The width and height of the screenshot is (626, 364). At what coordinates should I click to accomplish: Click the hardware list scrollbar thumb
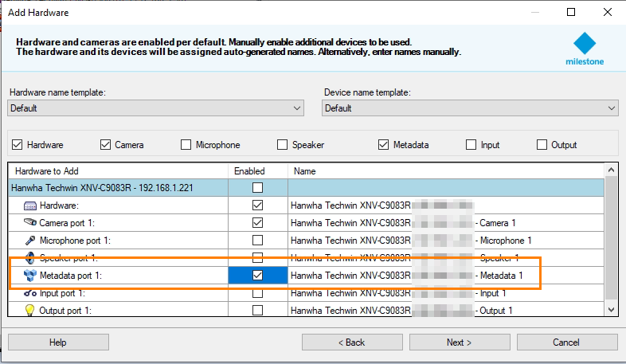[611, 238]
